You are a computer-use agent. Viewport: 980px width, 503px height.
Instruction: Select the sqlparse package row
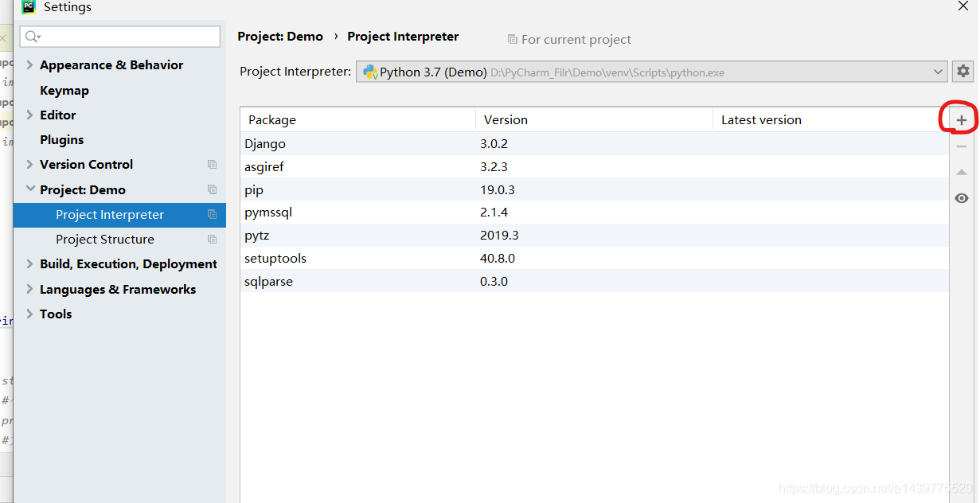595,282
